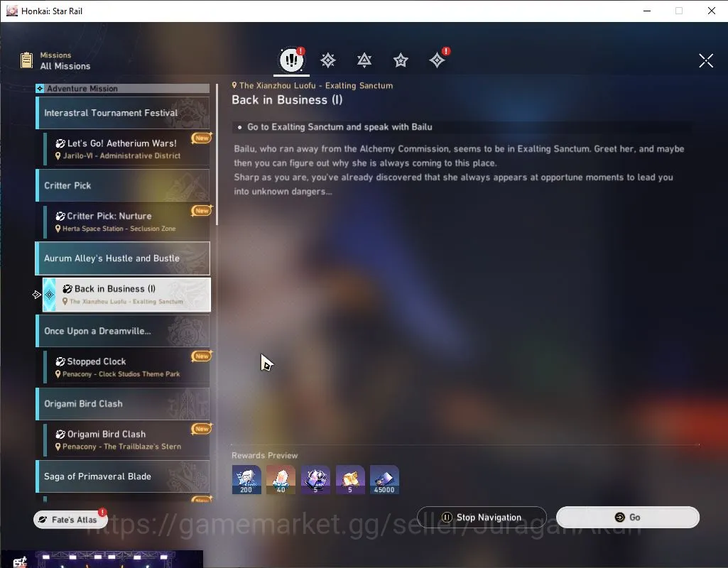This screenshot has width=728, height=568.
Task: Click the pause icon in Stop Navigation
Action: point(447,518)
